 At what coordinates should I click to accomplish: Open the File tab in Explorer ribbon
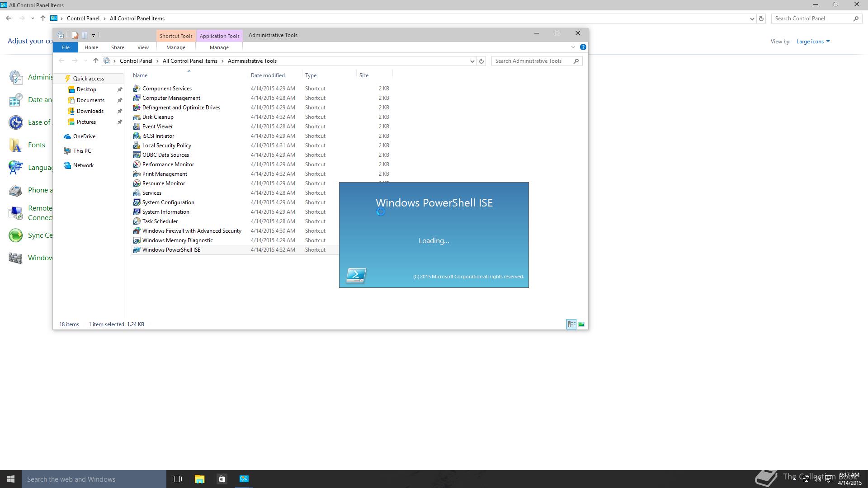pyautogui.click(x=66, y=47)
